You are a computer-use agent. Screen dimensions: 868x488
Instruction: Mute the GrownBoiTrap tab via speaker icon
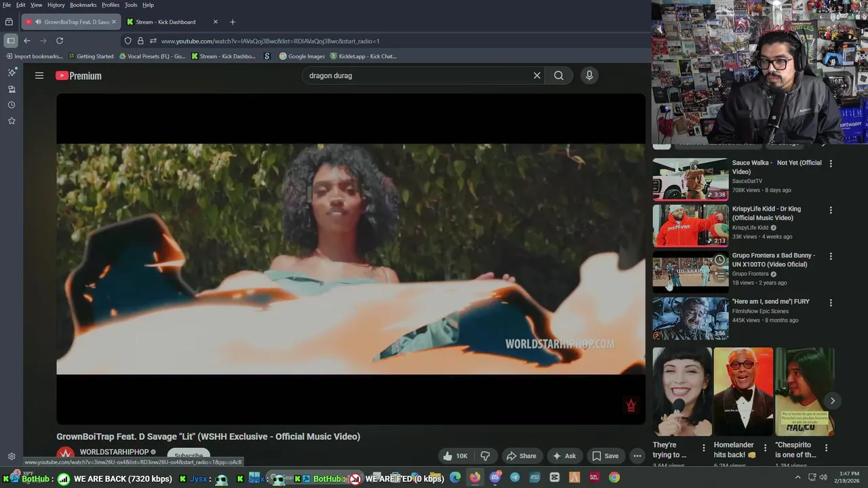tap(38, 22)
